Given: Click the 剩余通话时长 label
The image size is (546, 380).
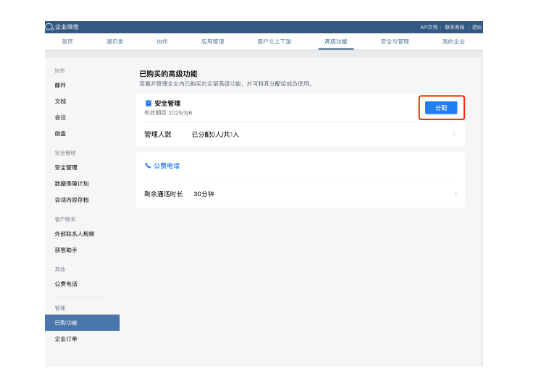Looking at the screenshot, I should point(164,194).
